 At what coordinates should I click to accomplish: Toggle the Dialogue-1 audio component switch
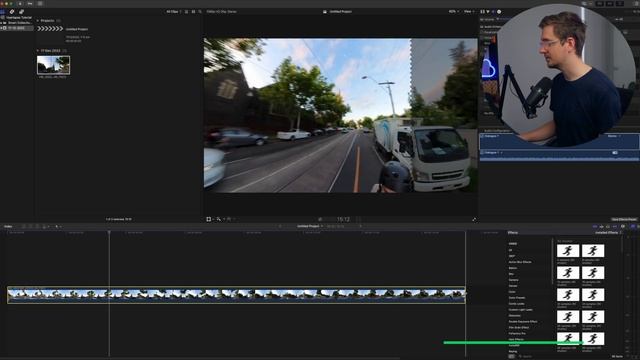click(615, 153)
